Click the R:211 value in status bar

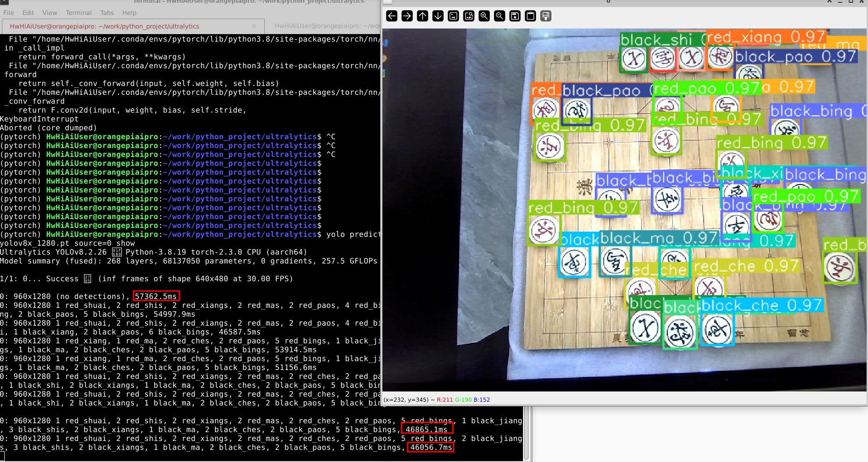pos(445,400)
